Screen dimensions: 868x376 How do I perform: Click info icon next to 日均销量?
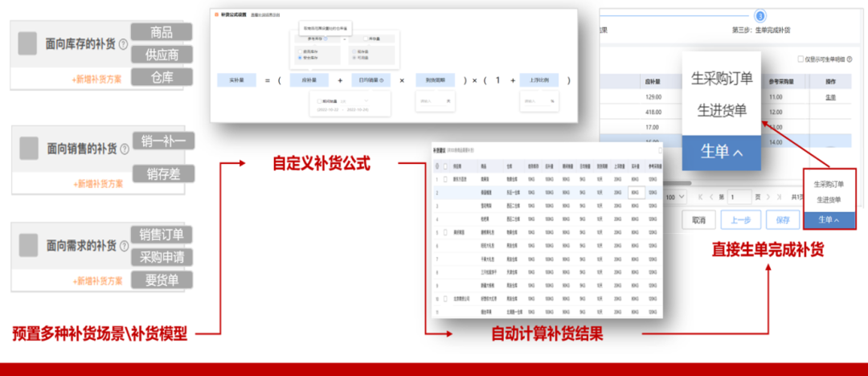coord(380,80)
